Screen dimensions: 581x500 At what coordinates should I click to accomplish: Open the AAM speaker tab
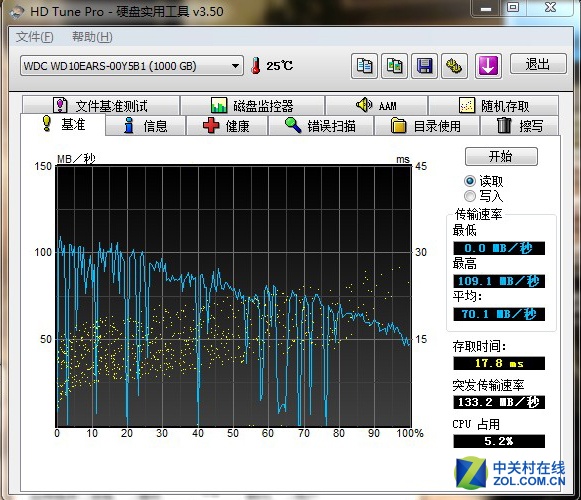[376, 106]
